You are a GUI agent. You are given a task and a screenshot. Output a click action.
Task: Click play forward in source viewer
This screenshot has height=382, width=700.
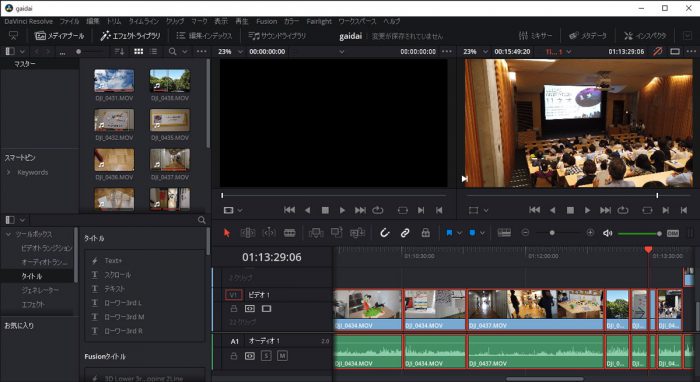pyautogui.click(x=342, y=210)
